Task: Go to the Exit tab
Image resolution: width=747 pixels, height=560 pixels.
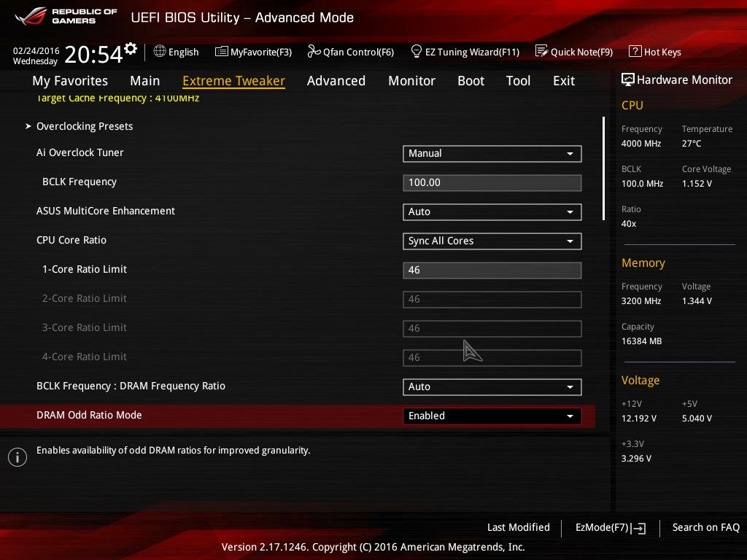Action: [564, 81]
